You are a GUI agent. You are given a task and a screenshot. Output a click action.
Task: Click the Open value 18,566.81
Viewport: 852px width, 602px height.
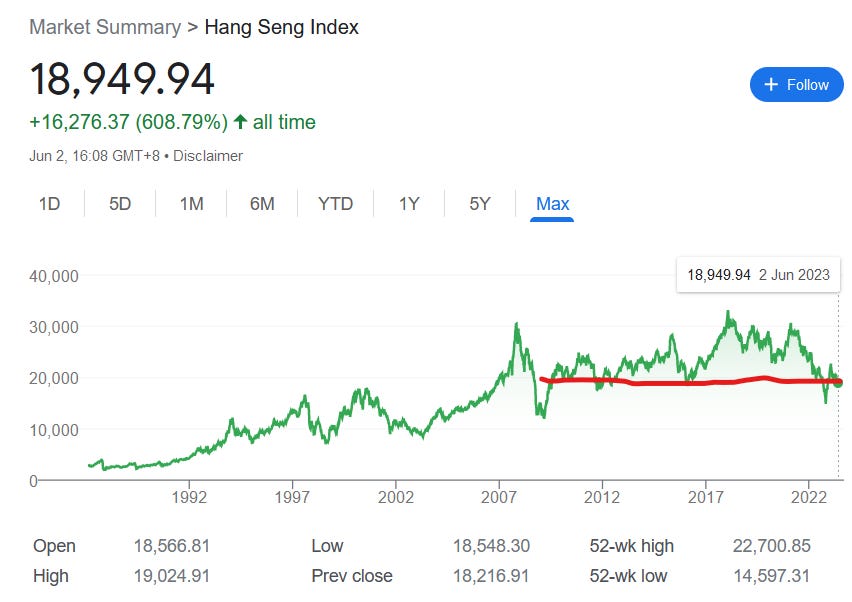pos(172,545)
